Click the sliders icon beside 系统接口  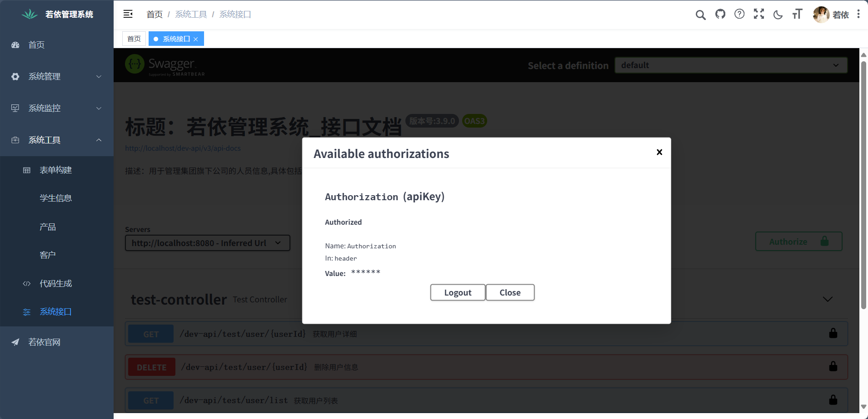(27, 312)
